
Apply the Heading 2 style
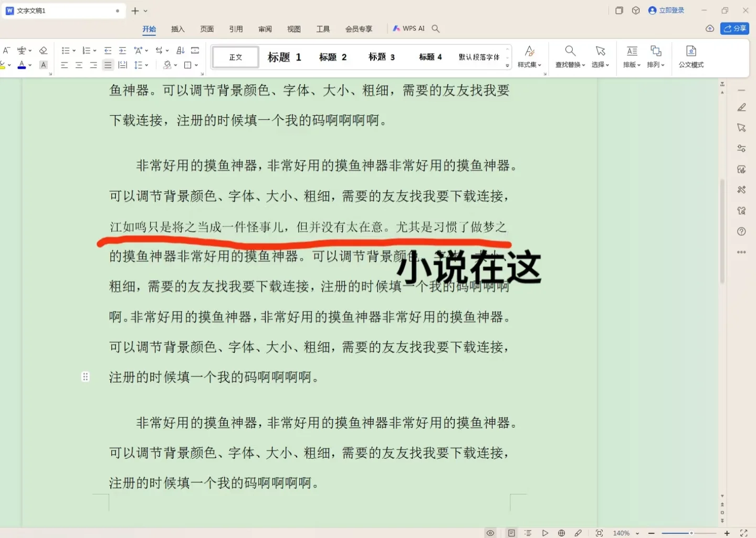coord(333,57)
